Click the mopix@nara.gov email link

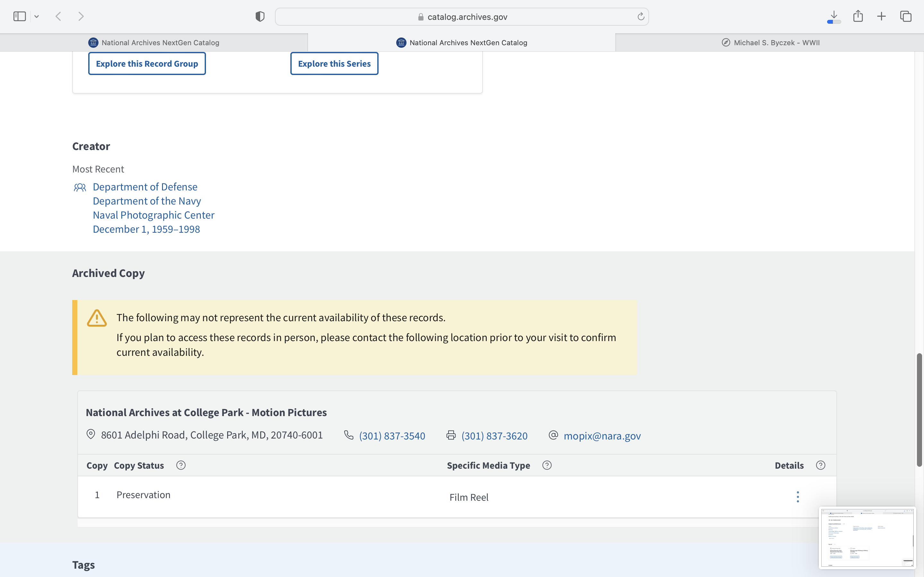[x=602, y=436]
